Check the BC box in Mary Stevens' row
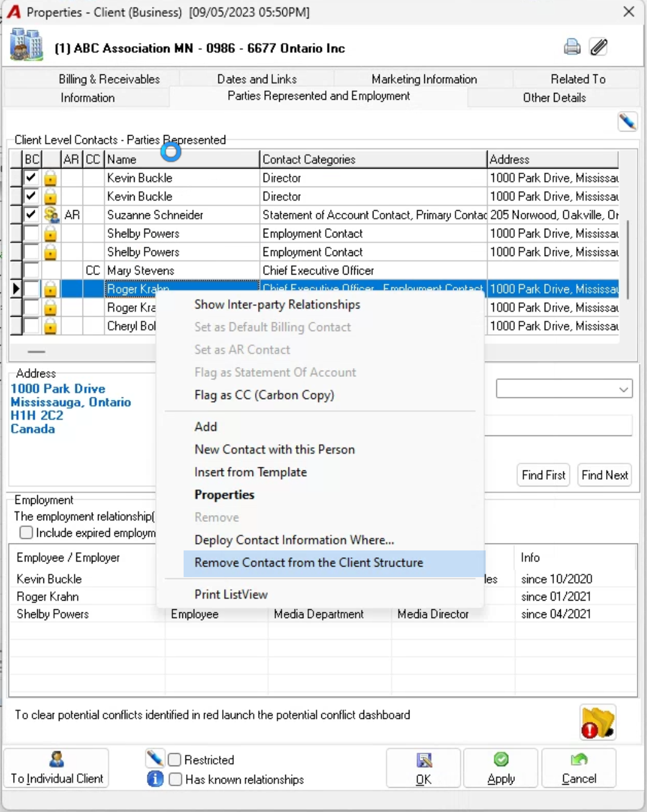Viewport: 647px width, 812px height. click(x=31, y=270)
